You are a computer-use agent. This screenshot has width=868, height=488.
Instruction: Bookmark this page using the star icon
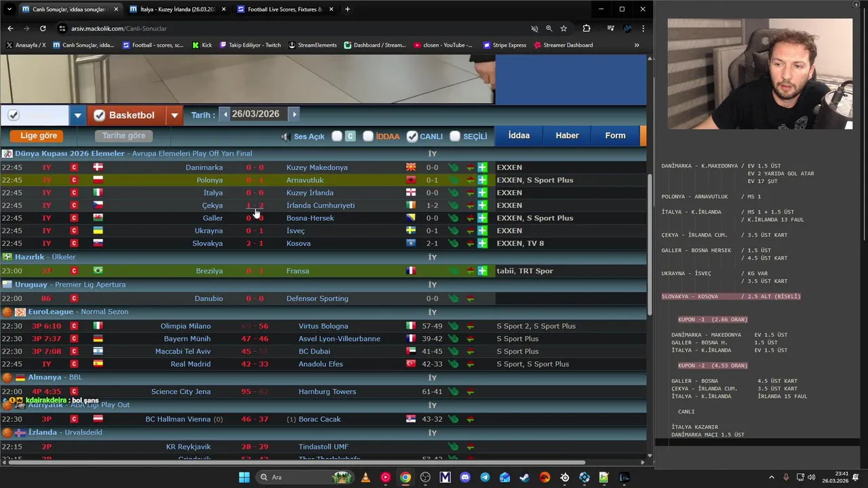[x=564, y=28]
